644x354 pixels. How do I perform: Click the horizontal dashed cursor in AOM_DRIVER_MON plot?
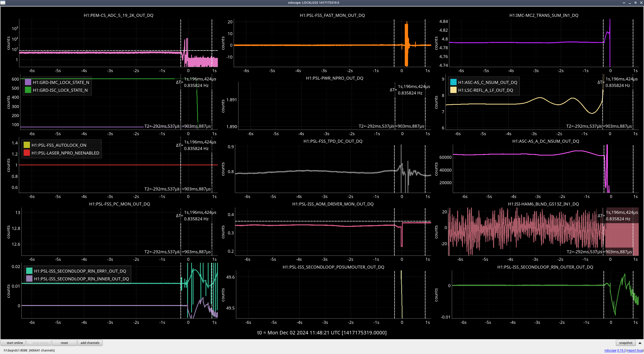tap(333, 221)
